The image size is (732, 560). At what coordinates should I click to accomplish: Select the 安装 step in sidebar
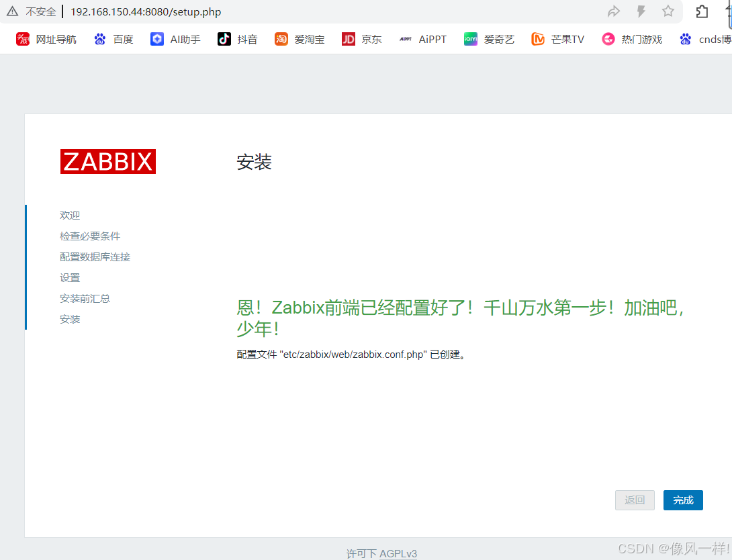coord(70,319)
